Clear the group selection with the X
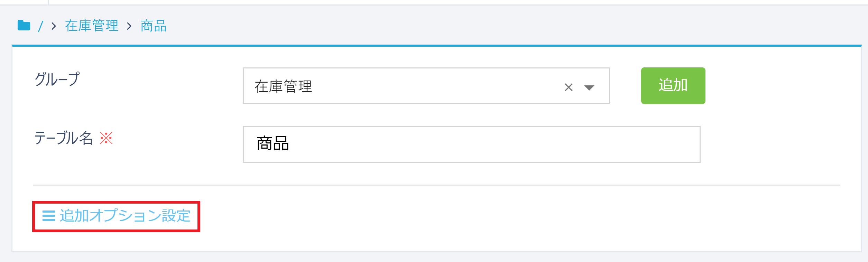 (x=569, y=87)
